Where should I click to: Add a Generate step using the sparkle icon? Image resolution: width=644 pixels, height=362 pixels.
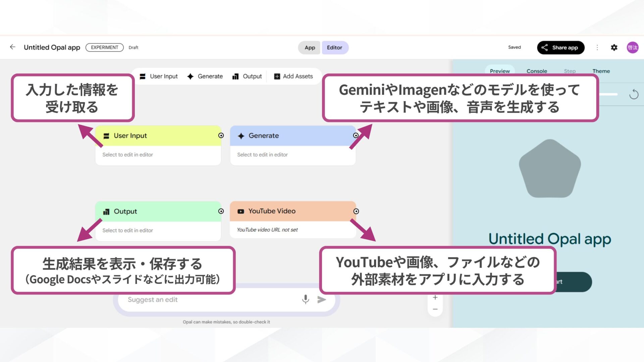[x=205, y=76]
